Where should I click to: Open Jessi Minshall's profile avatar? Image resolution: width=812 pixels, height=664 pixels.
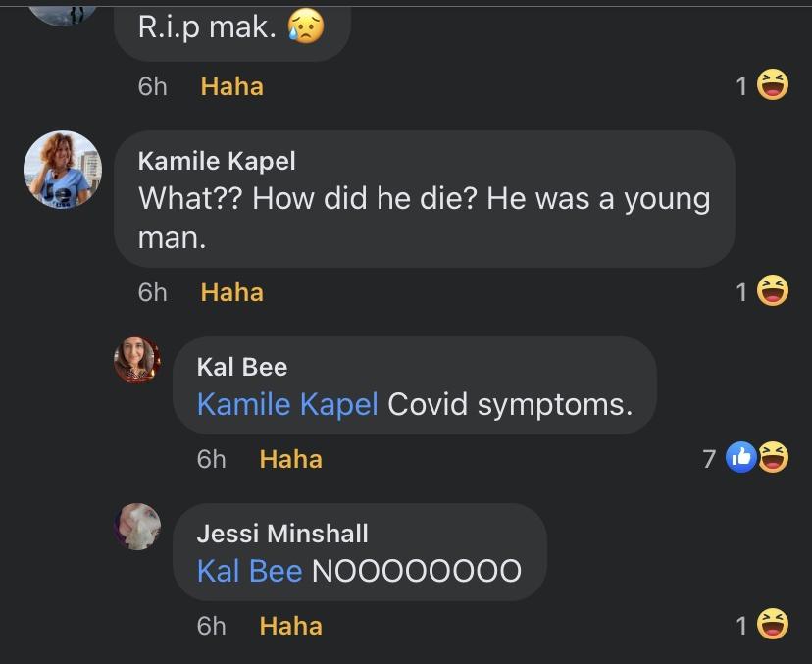[x=137, y=526]
